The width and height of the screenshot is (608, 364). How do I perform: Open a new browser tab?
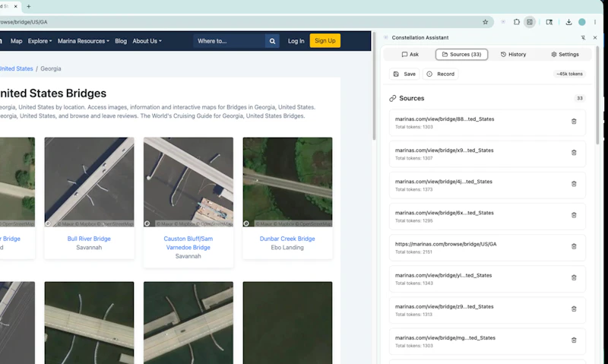pos(29,6)
